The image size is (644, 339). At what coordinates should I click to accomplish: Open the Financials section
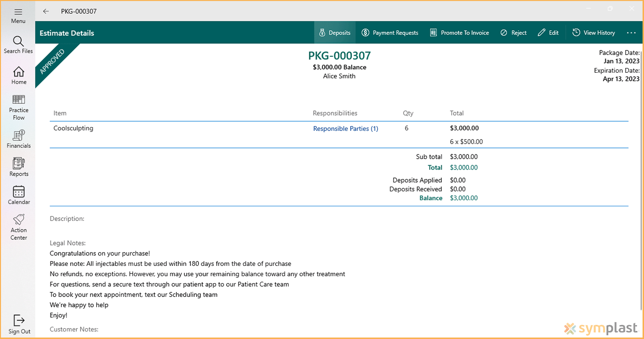pyautogui.click(x=18, y=138)
